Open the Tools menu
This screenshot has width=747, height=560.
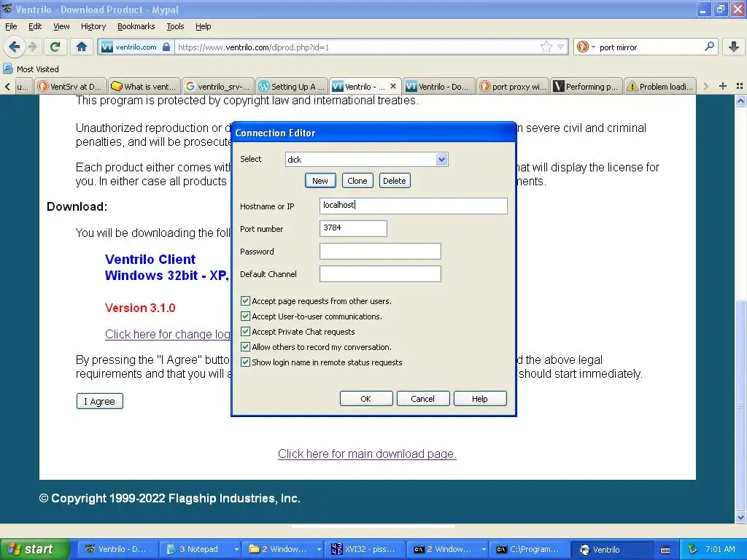175,26
